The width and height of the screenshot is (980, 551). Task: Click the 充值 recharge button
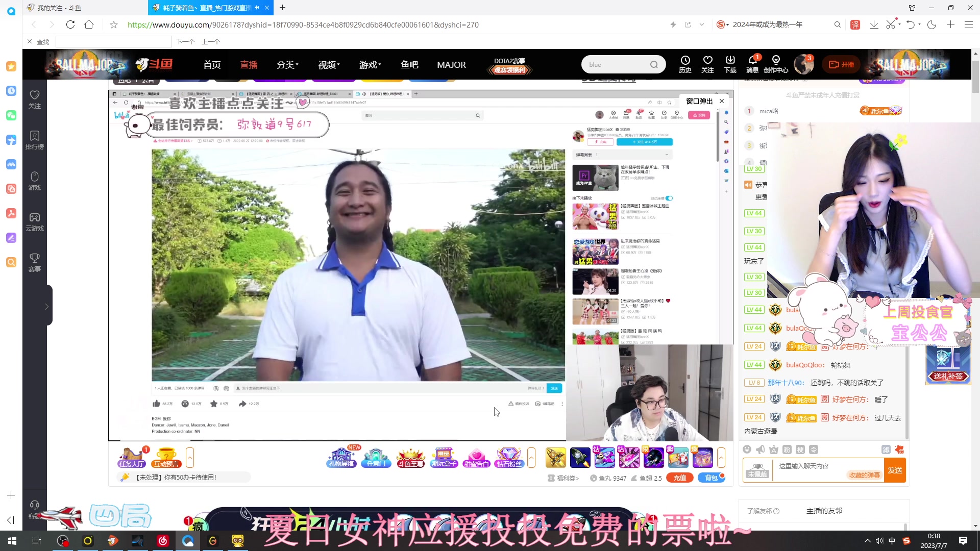pos(679,478)
